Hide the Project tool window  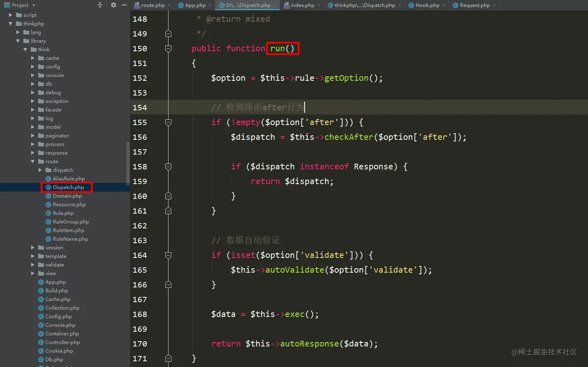point(124,5)
